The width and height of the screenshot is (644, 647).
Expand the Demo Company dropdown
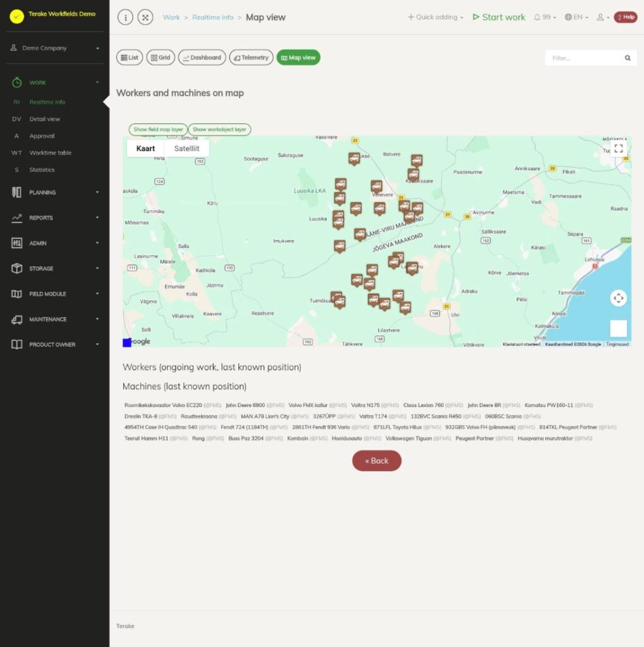click(x=55, y=48)
